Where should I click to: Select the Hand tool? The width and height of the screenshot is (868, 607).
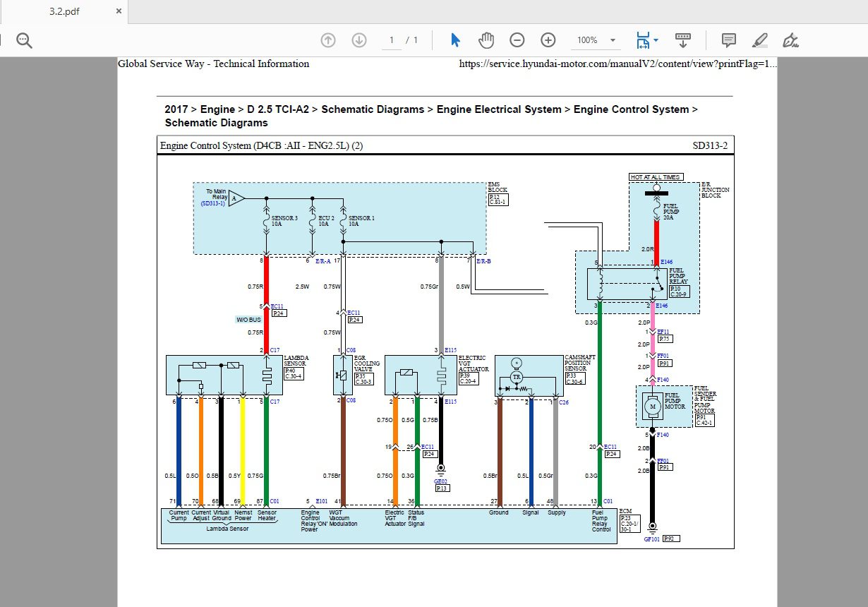click(x=486, y=40)
